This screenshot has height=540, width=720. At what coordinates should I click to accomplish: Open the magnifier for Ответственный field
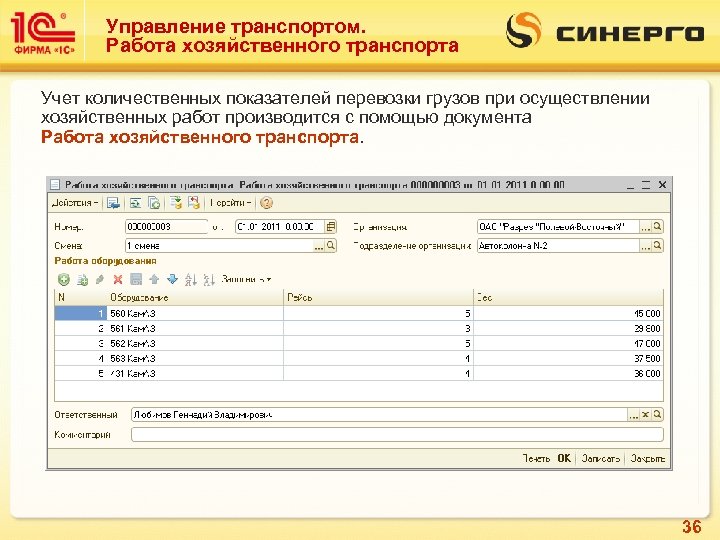(658, 415)
